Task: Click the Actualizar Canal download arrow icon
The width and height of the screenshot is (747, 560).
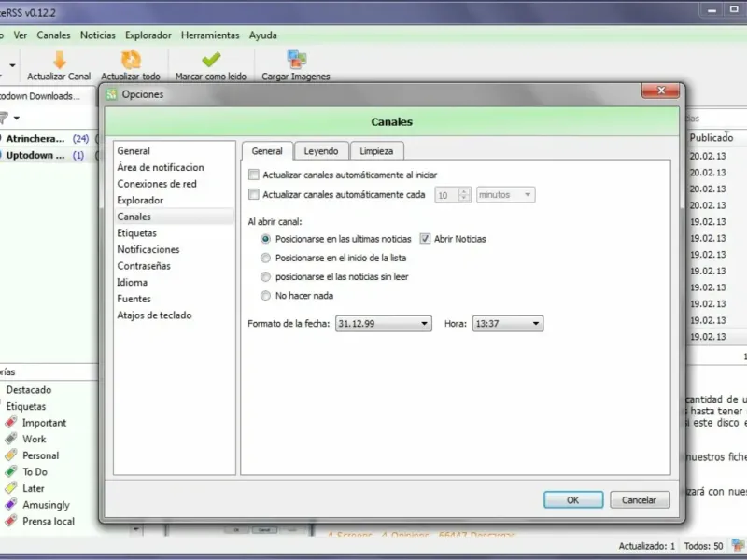Action: click(x=60, y=60)
